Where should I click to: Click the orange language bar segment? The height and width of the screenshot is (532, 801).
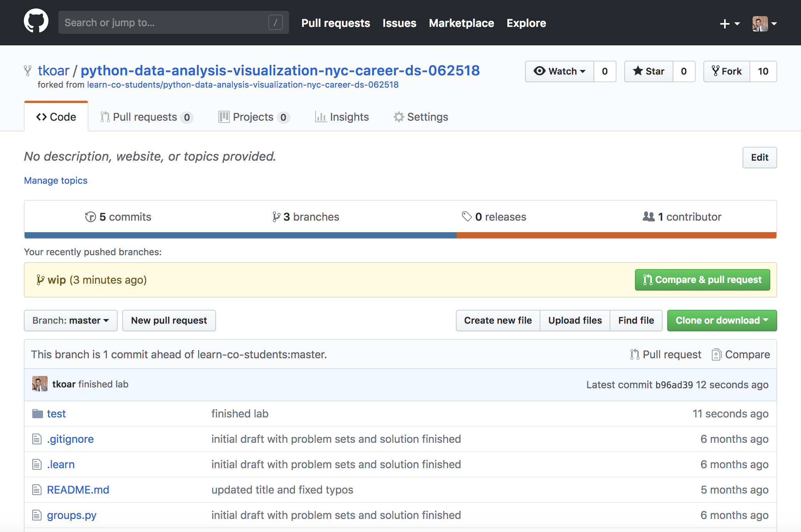pyautogui.click(x=616, y=235)
